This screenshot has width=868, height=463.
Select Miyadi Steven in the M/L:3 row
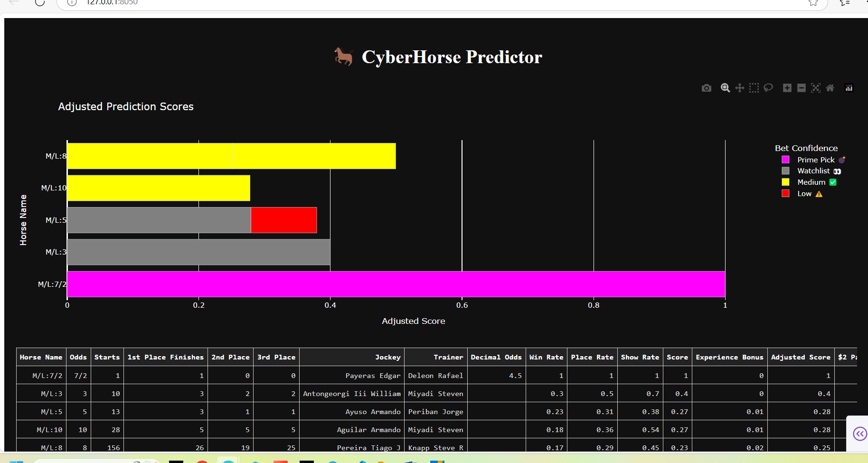pos(436,394)
